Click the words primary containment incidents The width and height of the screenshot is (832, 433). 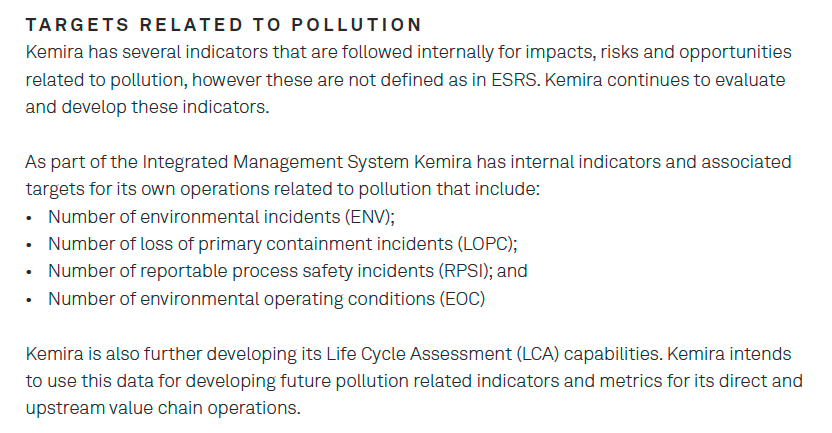[325, 244]
